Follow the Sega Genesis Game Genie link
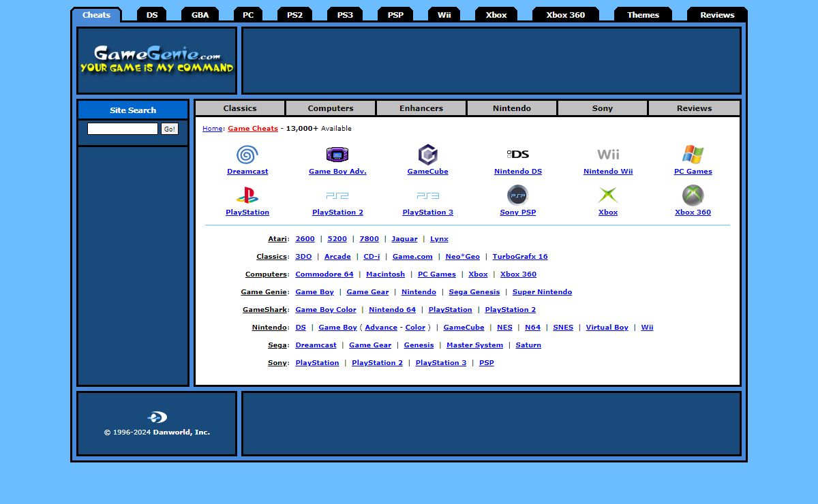The width and height of the screenshot is (818, 504). tap(474, 292)
